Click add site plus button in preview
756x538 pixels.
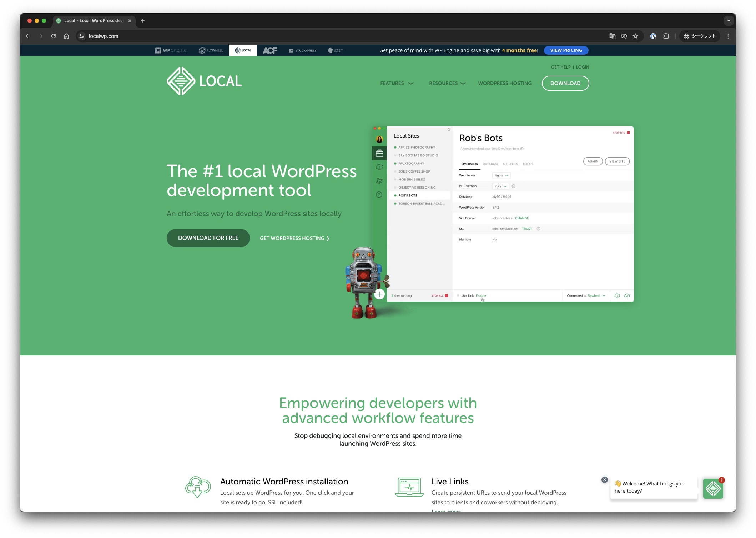coord(380,294)
